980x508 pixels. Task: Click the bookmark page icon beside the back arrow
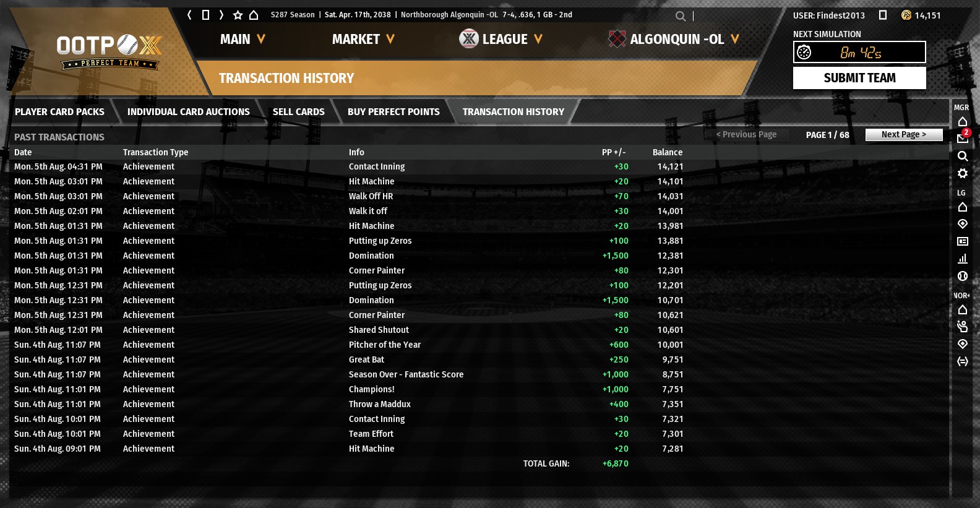pos(205,15)
